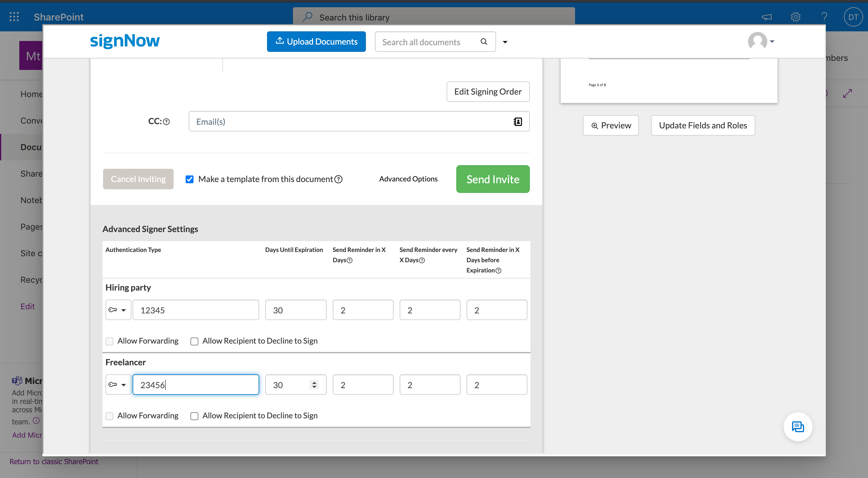
Task: Increase Freelancer expiration days with stepper
Action: (314, 382)
